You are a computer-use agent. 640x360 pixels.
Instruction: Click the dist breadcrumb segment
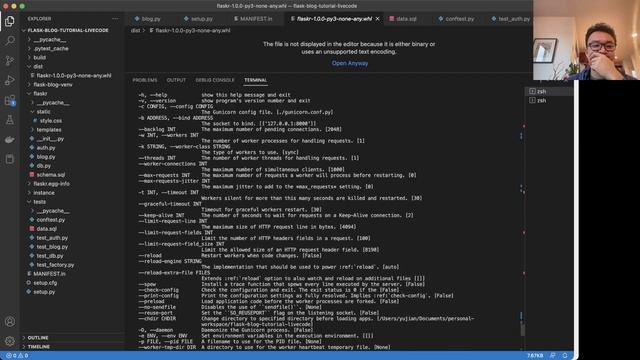(x=135, y=31)
